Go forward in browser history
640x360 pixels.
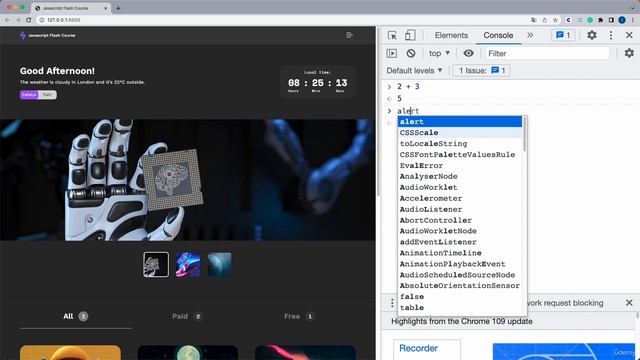pos(18,20)
